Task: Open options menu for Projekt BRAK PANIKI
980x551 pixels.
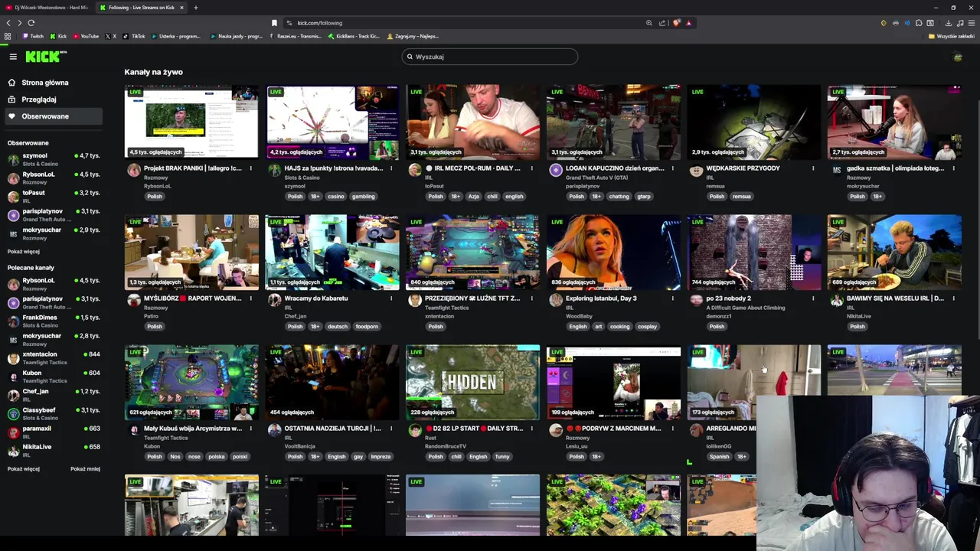Action: (250, 168)
